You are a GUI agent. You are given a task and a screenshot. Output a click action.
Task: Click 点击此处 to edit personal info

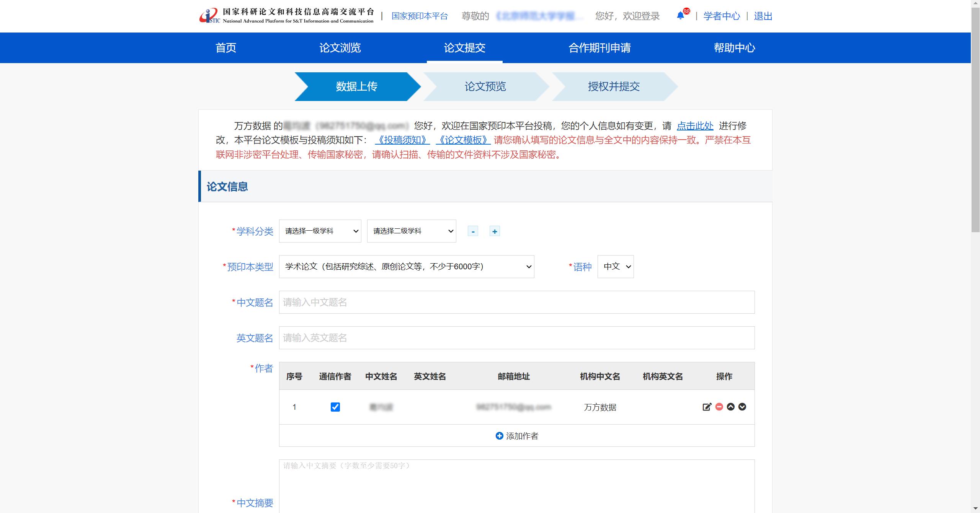point(695,126)
